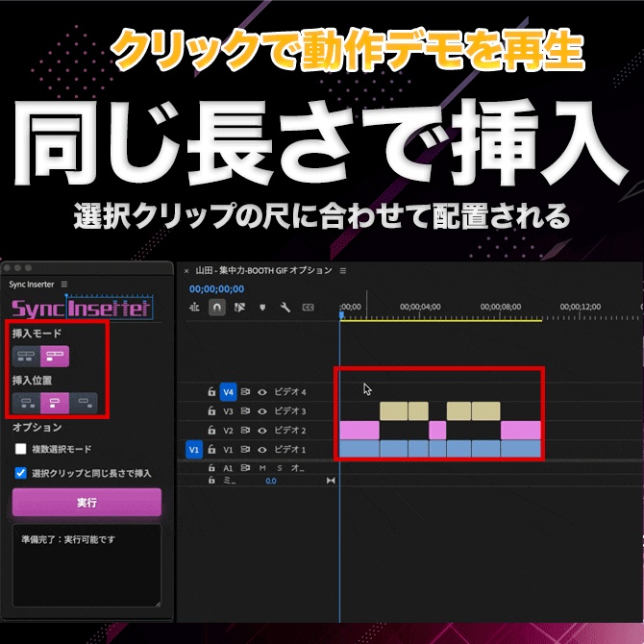Viewport: 644px width, 644px height.
Task: Toggle sync lock for the V2 track
Action: (x=245, y=431)
